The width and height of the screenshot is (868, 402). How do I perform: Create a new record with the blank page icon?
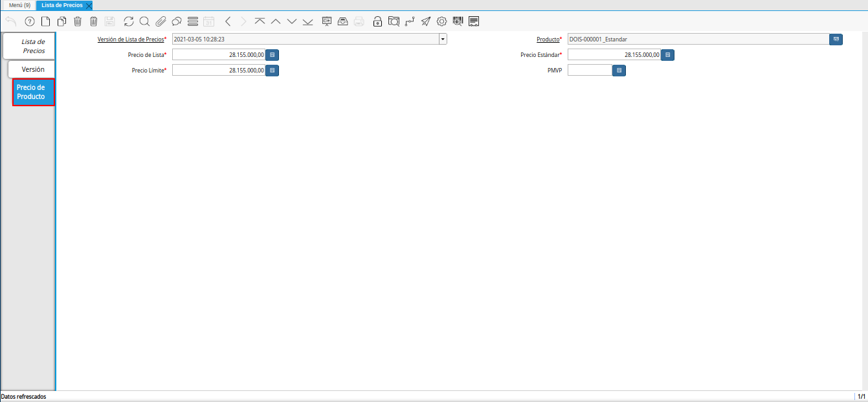click(45, 21)
